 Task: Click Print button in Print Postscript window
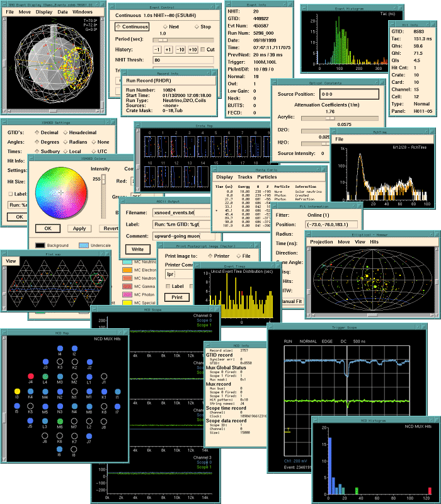coord(177,297)
